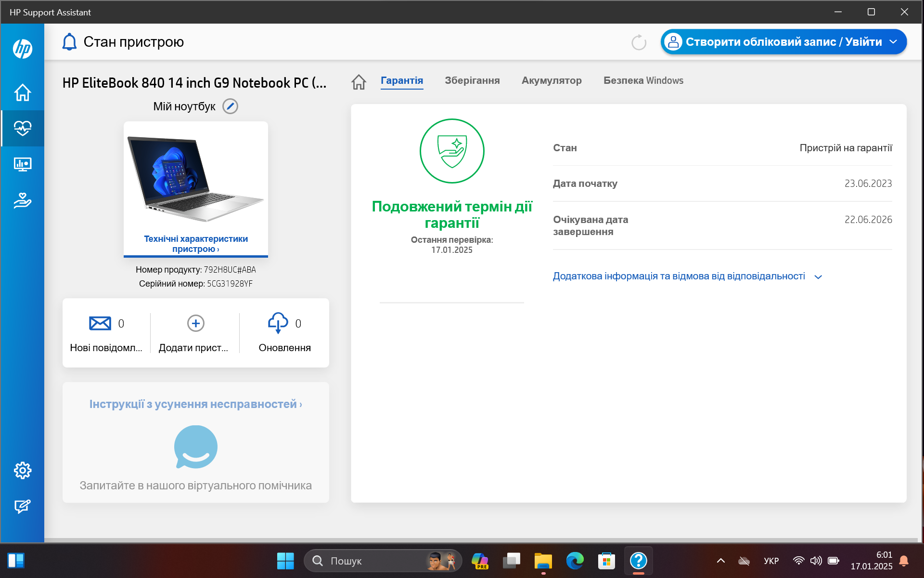Click Запитайте в нашого віртуального помічника

196,486
